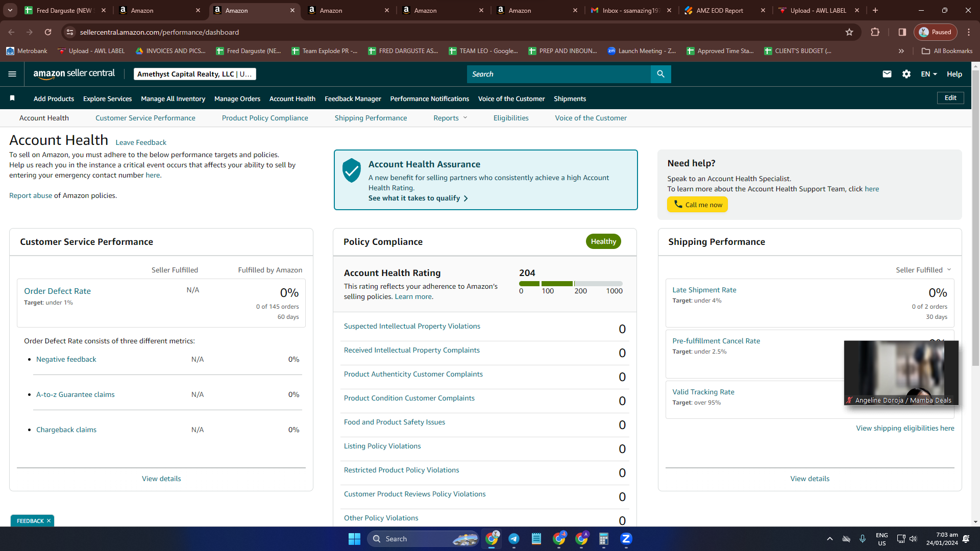Click the bookmark flag icon in navigation bar
This screenshot has height=551, width=980.
click(12, 98)
